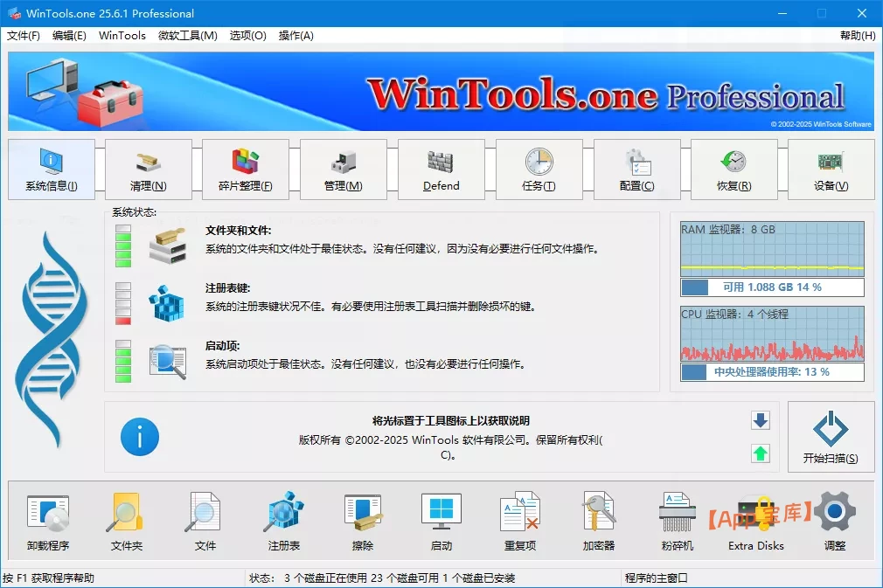Open the 文件 file search tool
The image size is (883, 588).
(205, 522)
